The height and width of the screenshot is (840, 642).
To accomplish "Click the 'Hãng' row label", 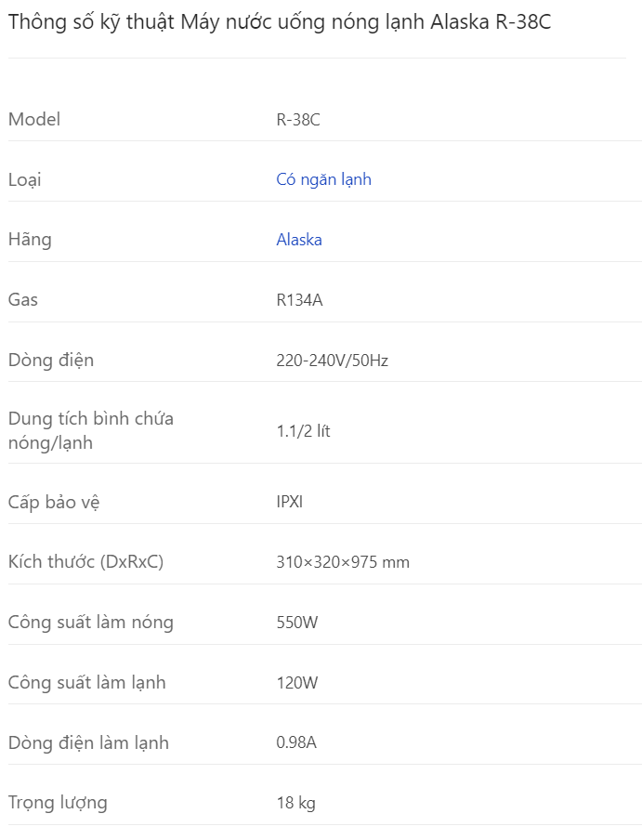I will coord(30,240).
